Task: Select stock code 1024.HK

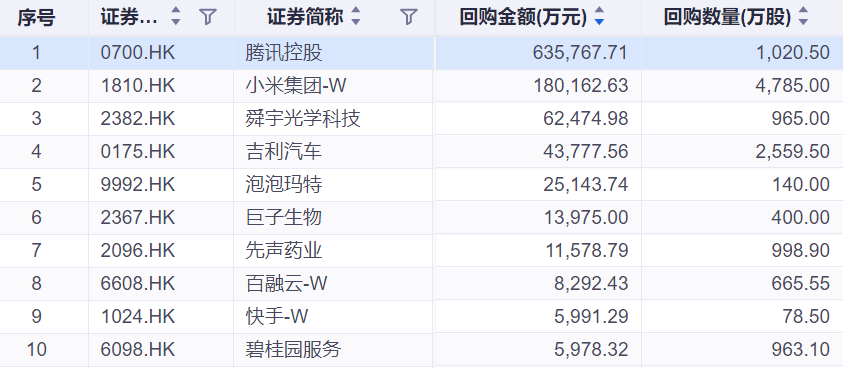Action: click(138, 316)
